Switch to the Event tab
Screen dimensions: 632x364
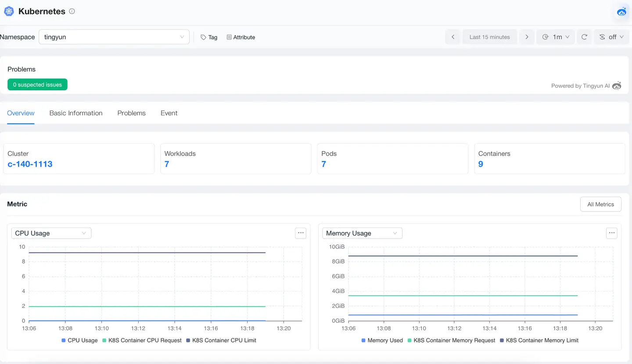[x=169, y=113]
